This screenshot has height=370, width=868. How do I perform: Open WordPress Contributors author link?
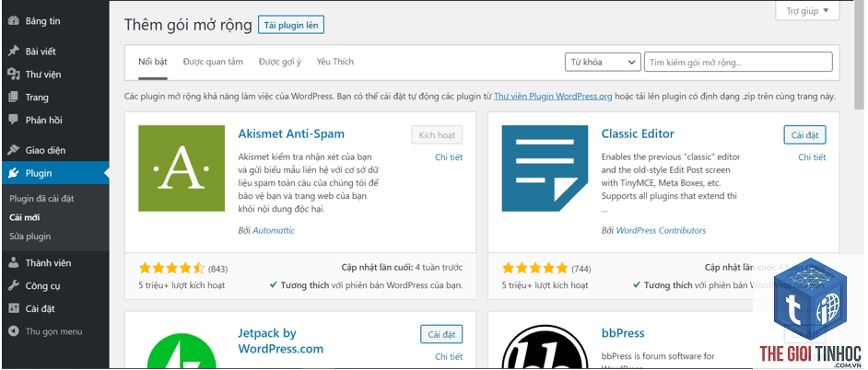661,230
